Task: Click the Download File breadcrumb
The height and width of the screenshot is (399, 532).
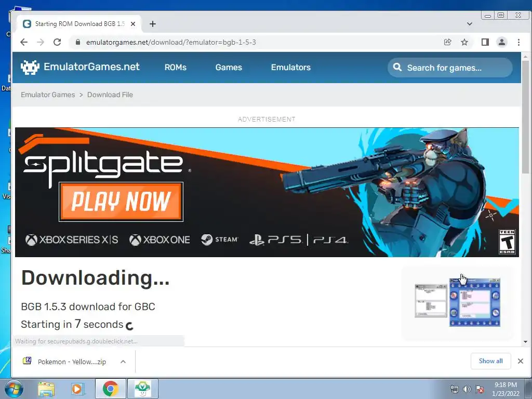Action: (110, 95)
